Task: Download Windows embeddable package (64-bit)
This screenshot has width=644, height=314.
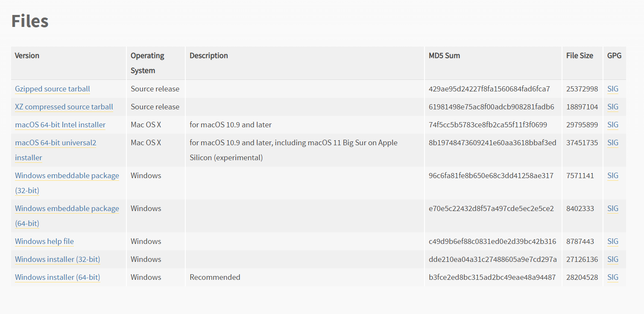Action: click(67, 216)
